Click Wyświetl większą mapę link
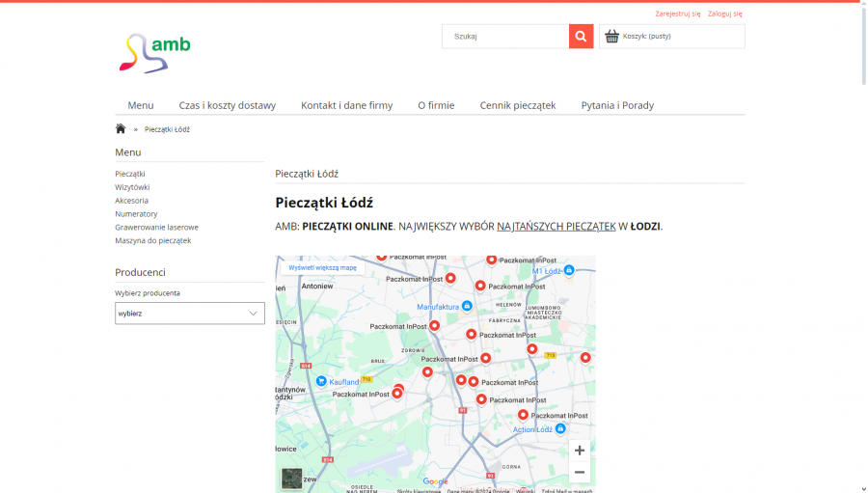Screen dimensions: 868x493 click(323, 267)
